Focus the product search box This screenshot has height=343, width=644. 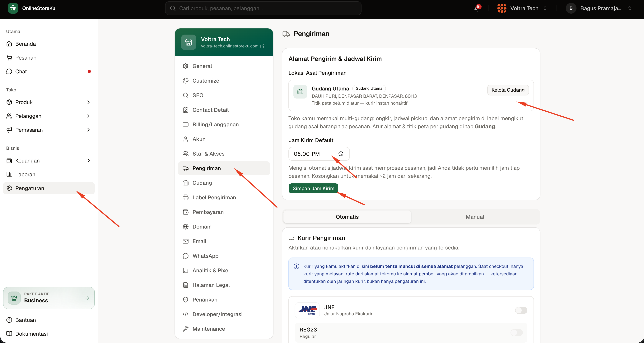coord(263,8)
